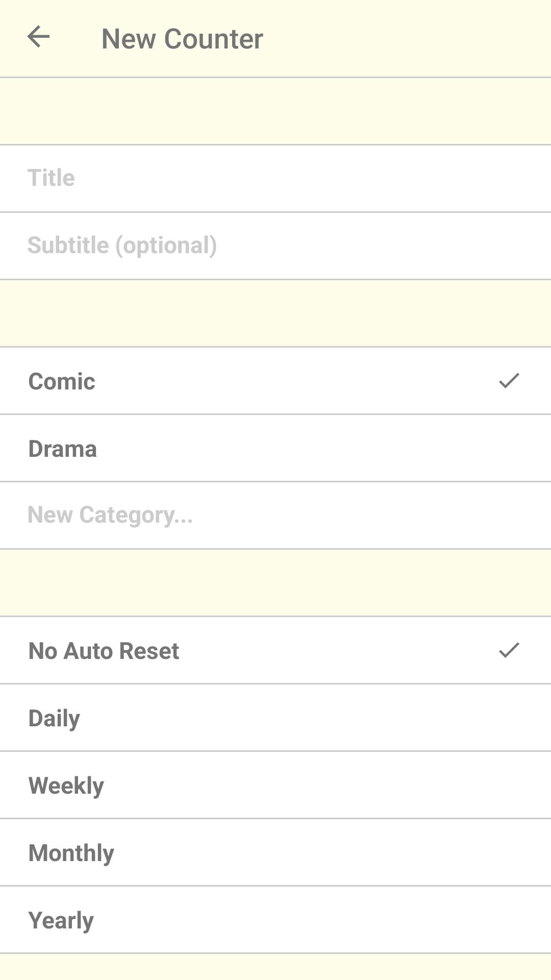The width and height of the screenshot is (551, 980).
Task: Set auto reset to Monthly
Action: coord(275,852)
